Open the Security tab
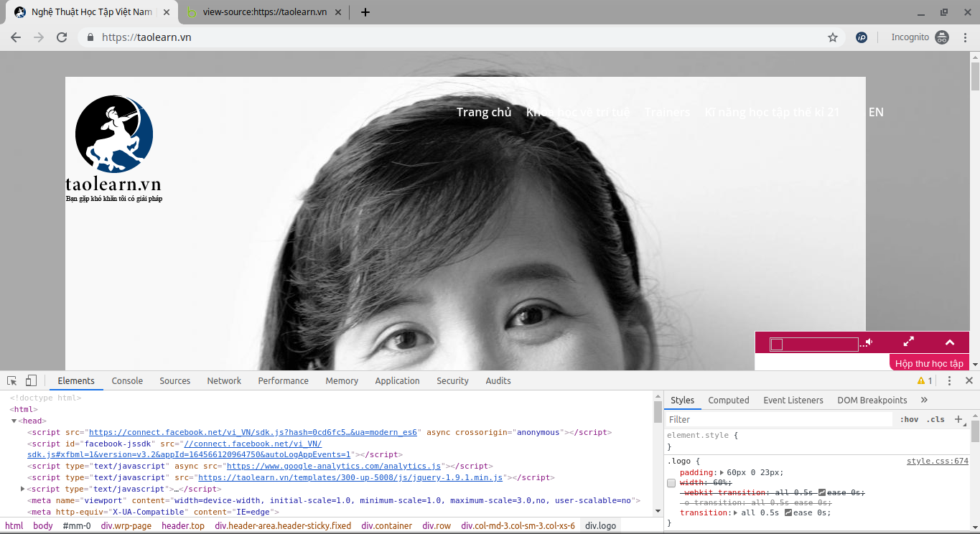Image resolution: width=980 pixels, height=534 pixels. 452,380
